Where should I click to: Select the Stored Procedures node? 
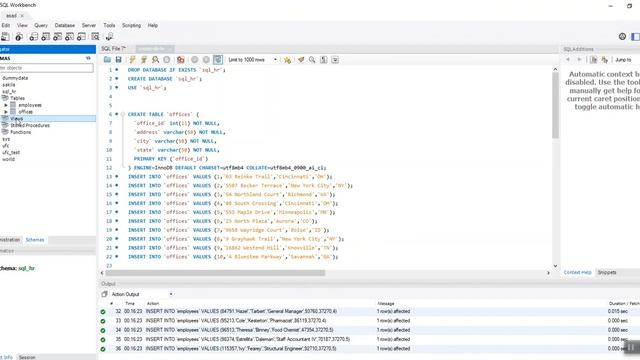click(30, 125)
